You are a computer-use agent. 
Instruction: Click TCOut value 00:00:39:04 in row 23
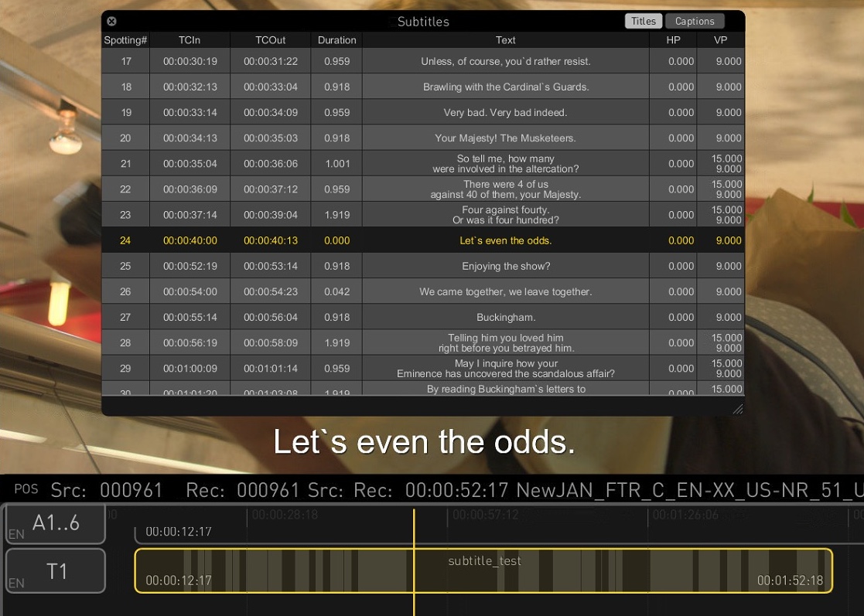[270, 215]
